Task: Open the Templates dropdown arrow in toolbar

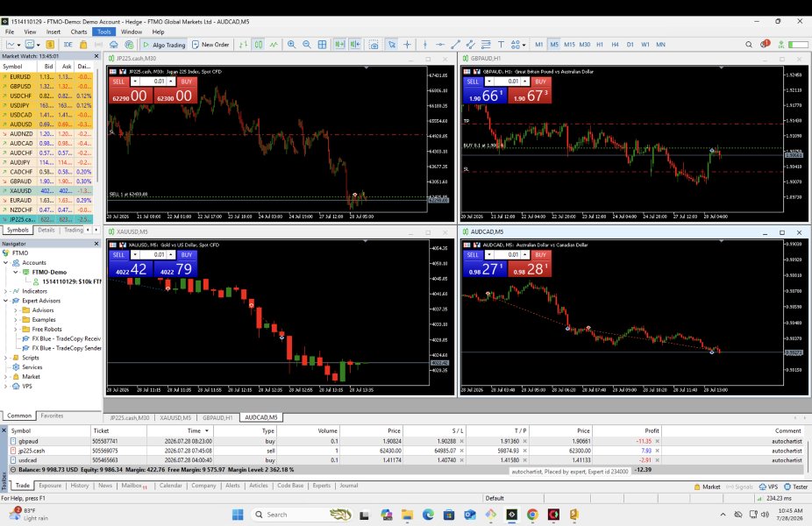Action: pyautogui.click(x=39, y=45)
